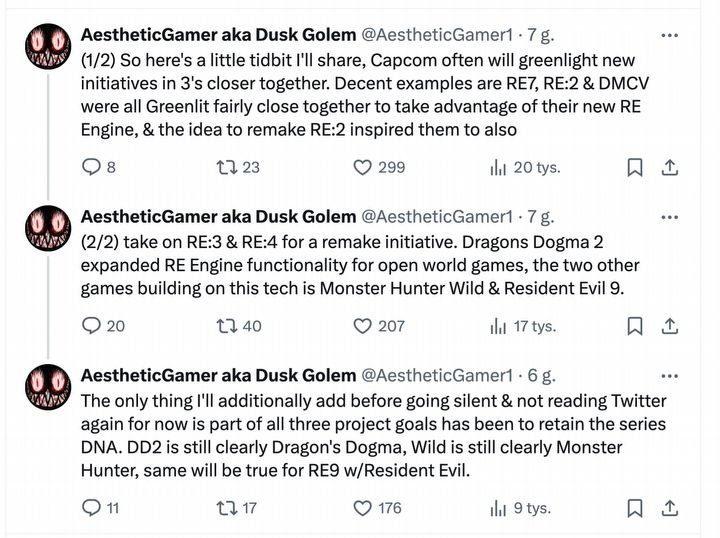Reply to the (2/2) tweet with 20 replies
The width and height of the screenshot is (720, 538).
coord(92,325)
